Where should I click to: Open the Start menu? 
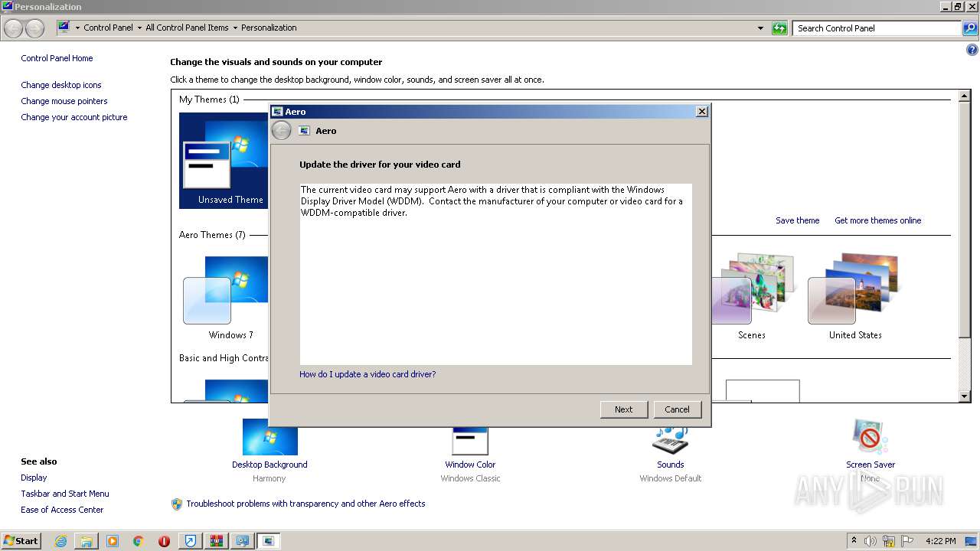click(21, 540)
